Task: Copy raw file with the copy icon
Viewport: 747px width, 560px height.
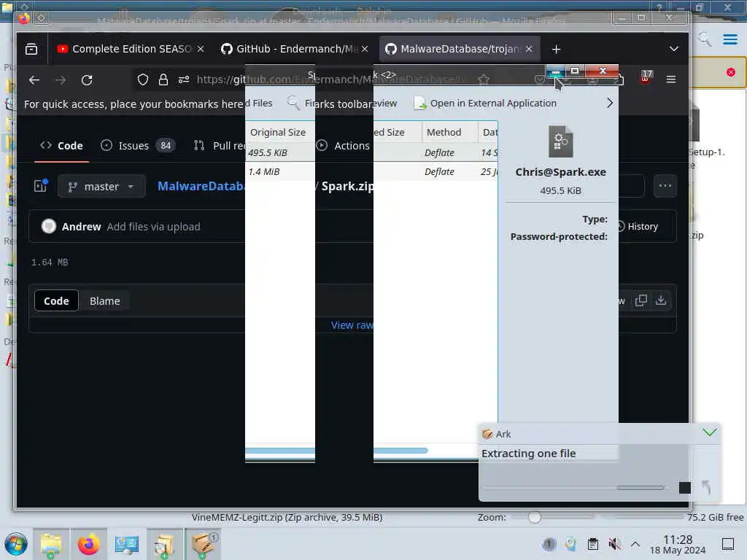Action: point(640,300)
